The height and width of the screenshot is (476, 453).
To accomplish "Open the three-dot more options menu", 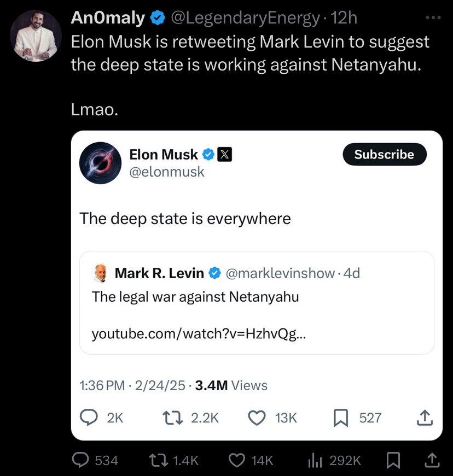I will click(x=433, y=18).
